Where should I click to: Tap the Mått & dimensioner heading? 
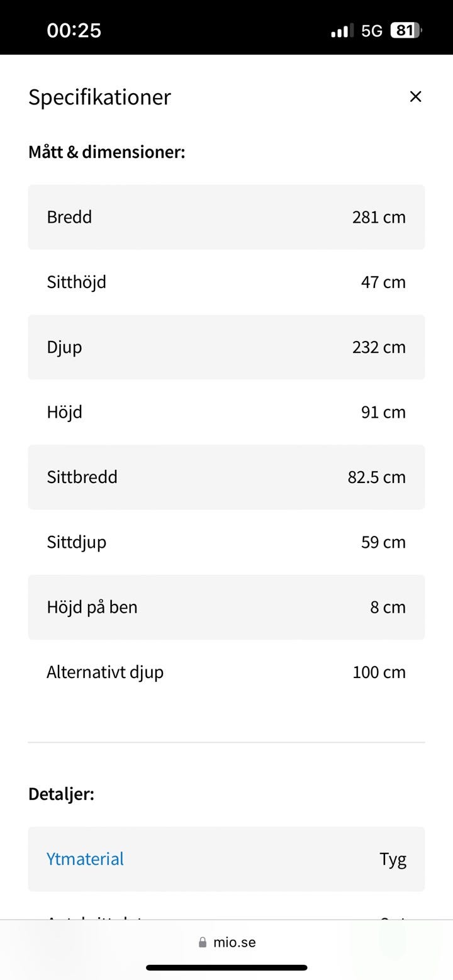(x=107, y=152)
